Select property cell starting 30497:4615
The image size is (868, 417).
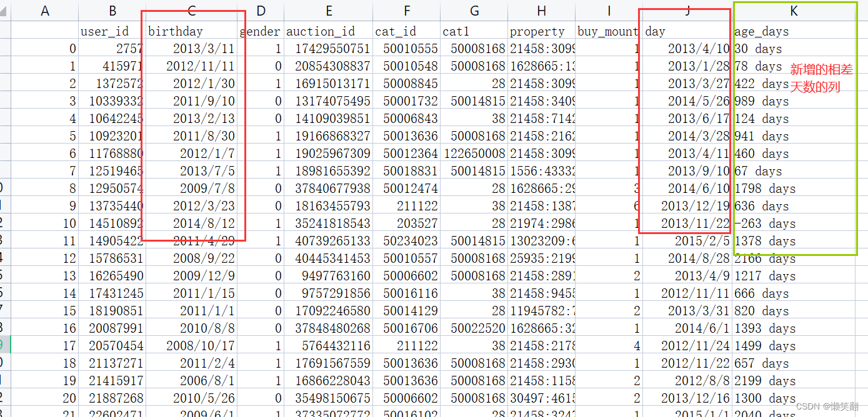[542, 398]
